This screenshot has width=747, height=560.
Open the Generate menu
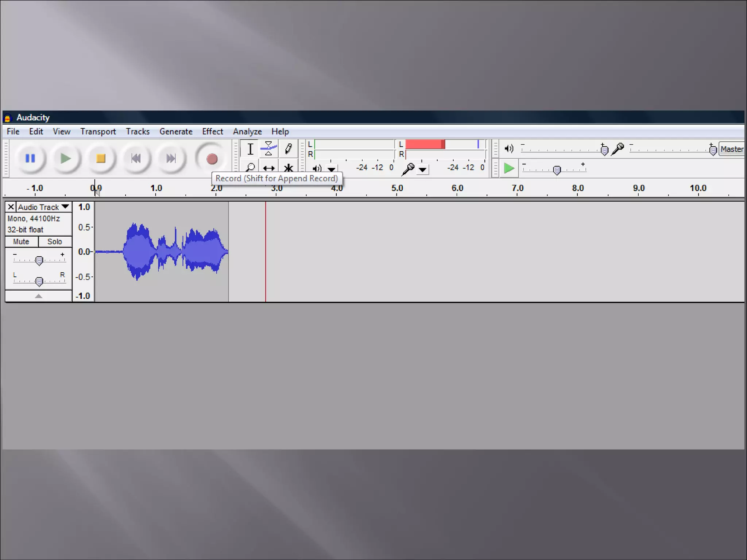(176, 132)
